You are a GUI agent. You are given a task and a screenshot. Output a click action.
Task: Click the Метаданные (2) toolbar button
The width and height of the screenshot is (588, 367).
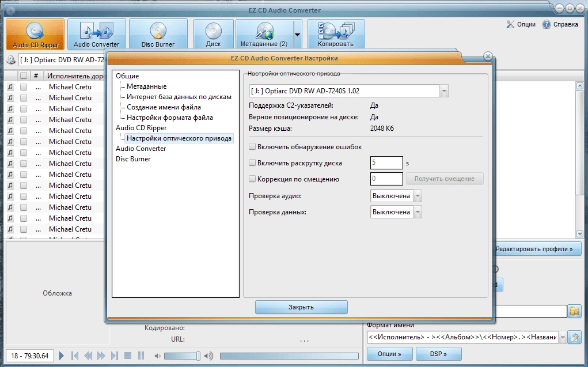point(264,35)
